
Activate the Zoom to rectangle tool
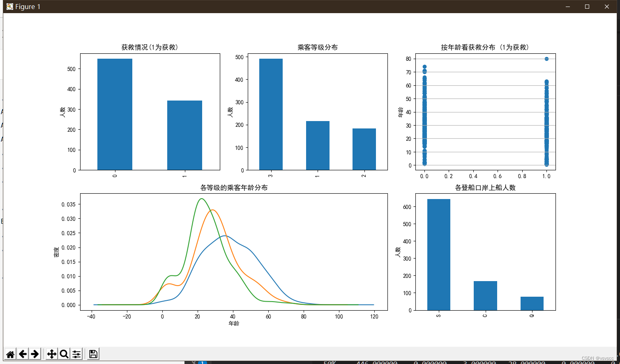click(64, 354)
